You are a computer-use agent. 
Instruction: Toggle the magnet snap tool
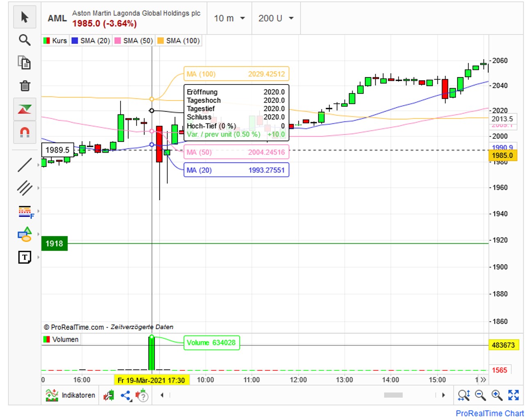(x=25, y=132)
